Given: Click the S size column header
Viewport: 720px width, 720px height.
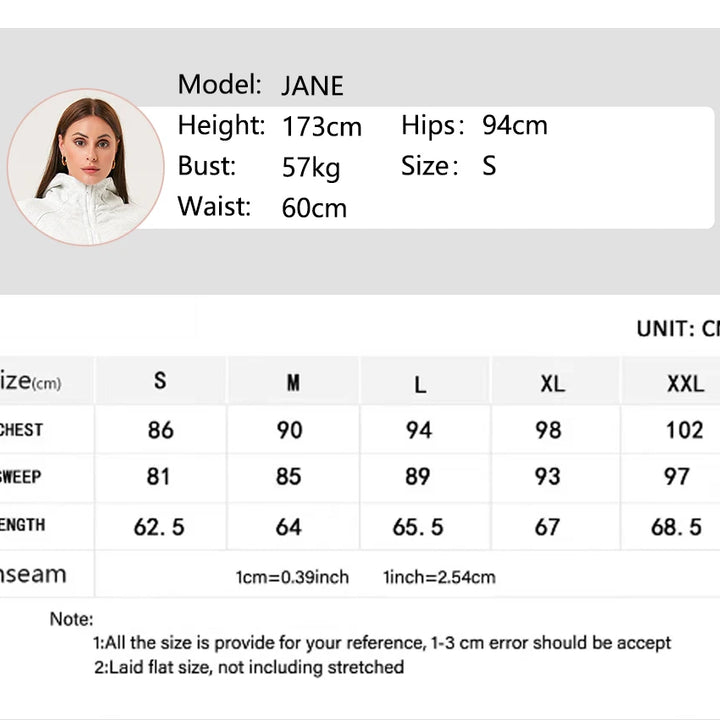Looking at the screenshot, I should tap(160, 381).
